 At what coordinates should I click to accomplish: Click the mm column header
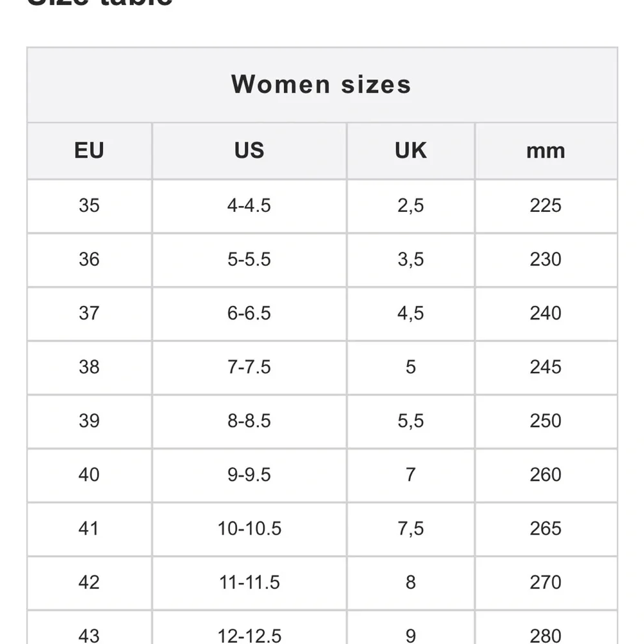click(x=545, y=151)
